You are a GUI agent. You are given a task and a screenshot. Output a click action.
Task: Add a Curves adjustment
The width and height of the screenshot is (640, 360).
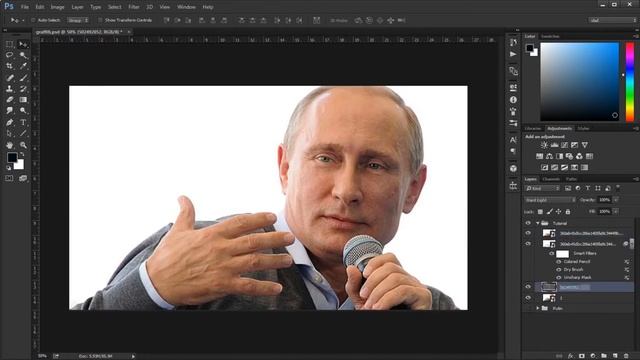[564, 145]
